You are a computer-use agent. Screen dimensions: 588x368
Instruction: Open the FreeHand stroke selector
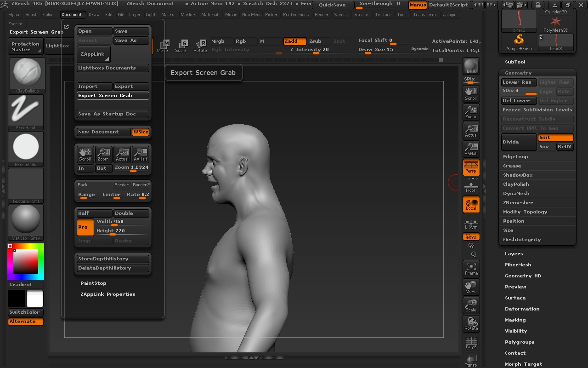pos(26,112)
